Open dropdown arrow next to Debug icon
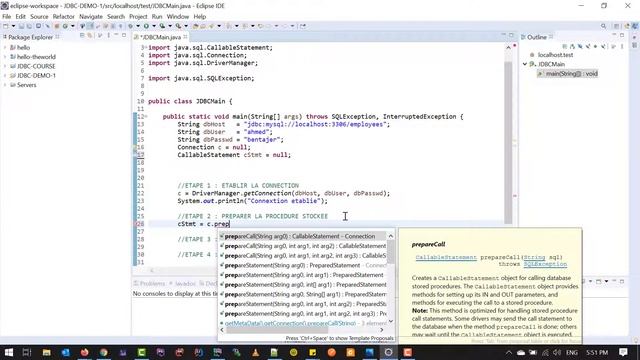 tap(138, 26)
